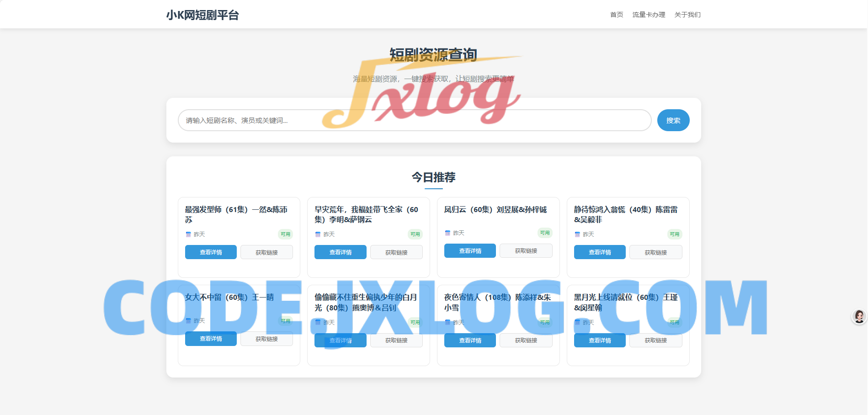Click calendar icon on 旱灾荒年 card
This screenshot has height=415, width=868.
tap(318, 234)
